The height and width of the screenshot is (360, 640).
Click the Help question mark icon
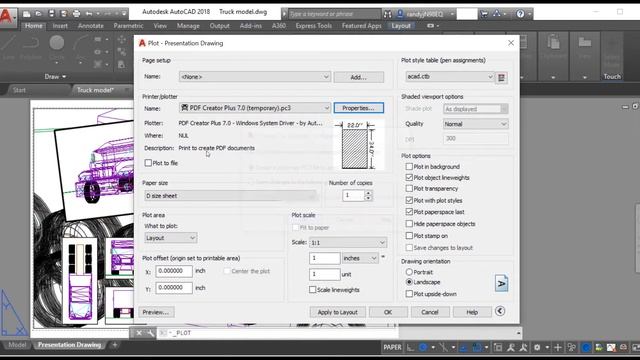[x=520, y=14]
